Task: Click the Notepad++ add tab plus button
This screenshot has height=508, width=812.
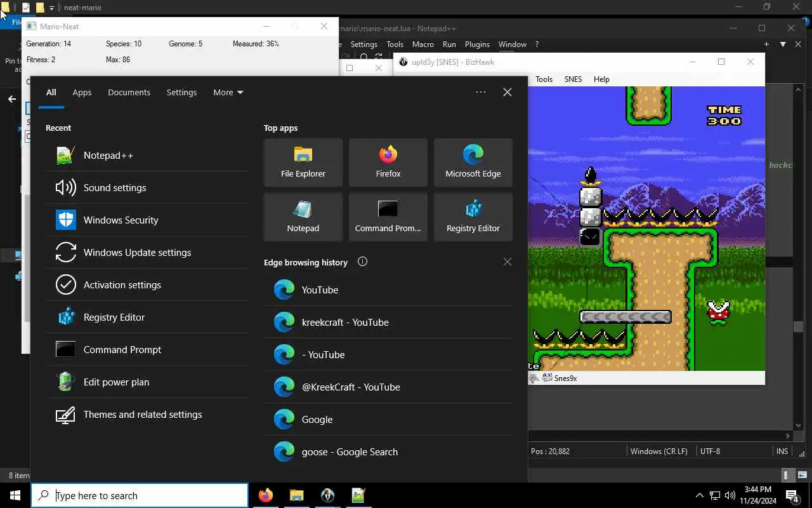Action: (766, 44)
